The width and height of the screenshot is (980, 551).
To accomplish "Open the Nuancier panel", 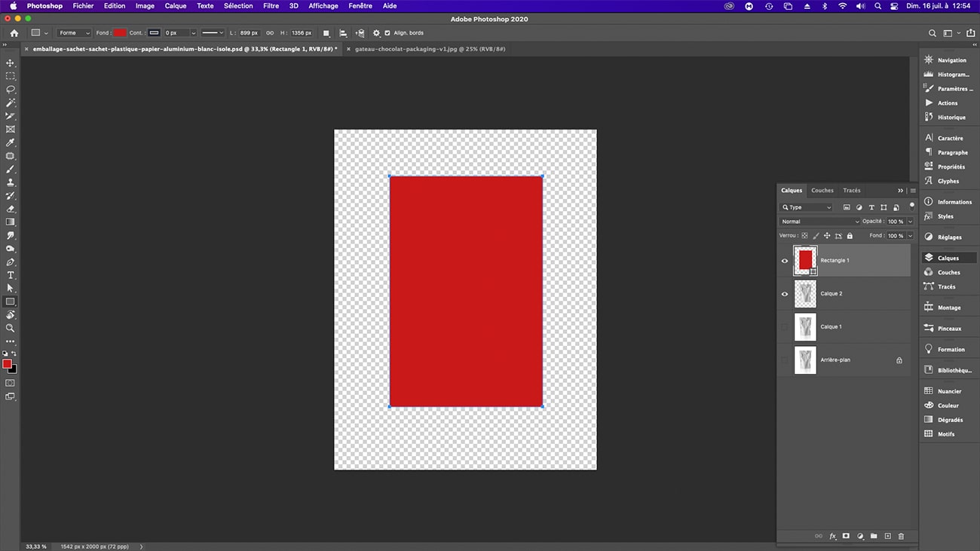I will pyautogui.click(x=949, y=391).
